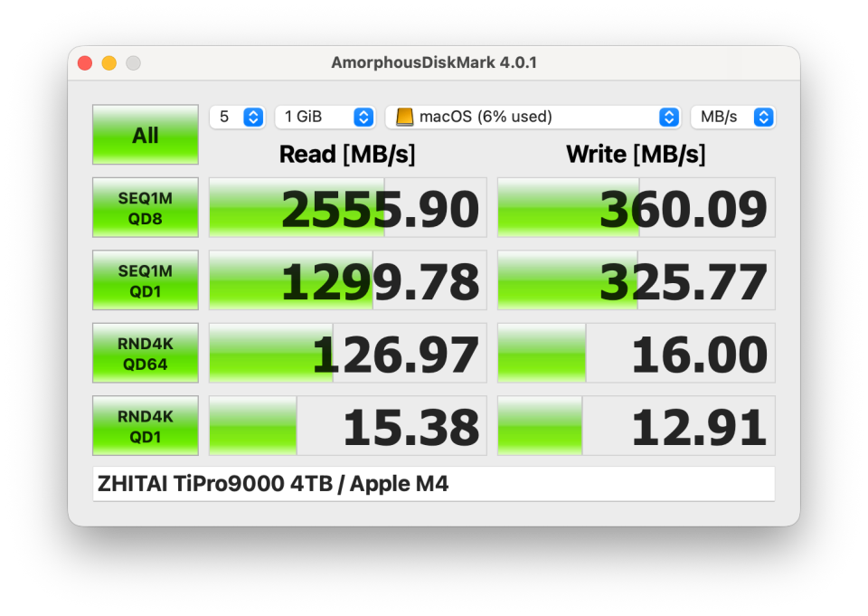Select the 12.91 write result
868x616 pixels.
(636, 426)
